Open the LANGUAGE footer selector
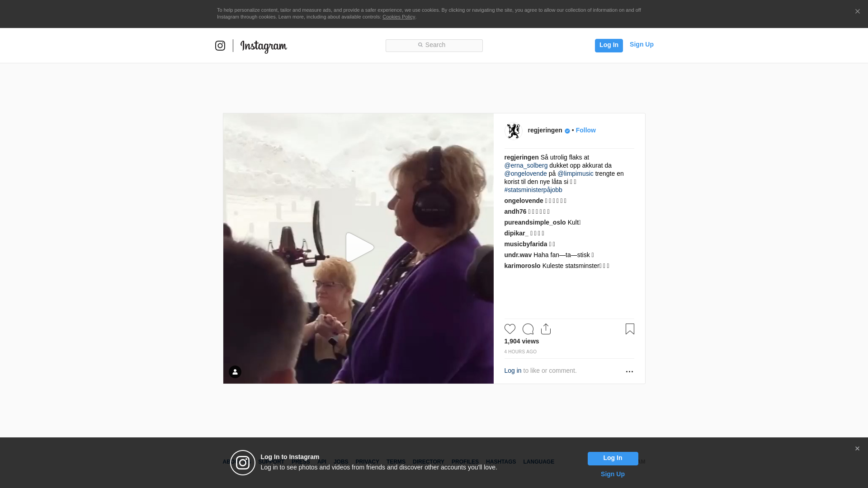Screen dimensions: 868x488 (x=538, y=462)
